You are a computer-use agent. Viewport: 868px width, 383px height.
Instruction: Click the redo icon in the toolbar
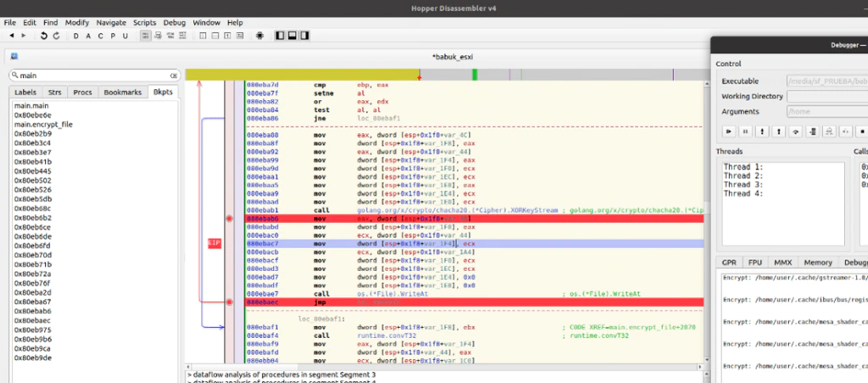[57, 36]
